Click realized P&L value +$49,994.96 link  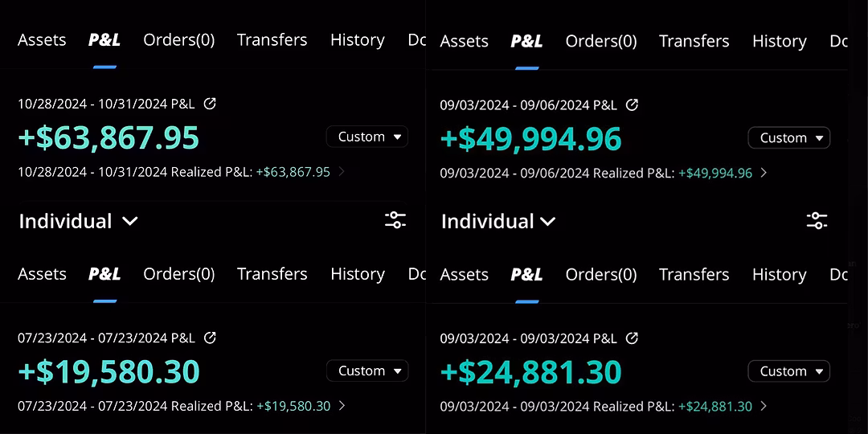715,174
